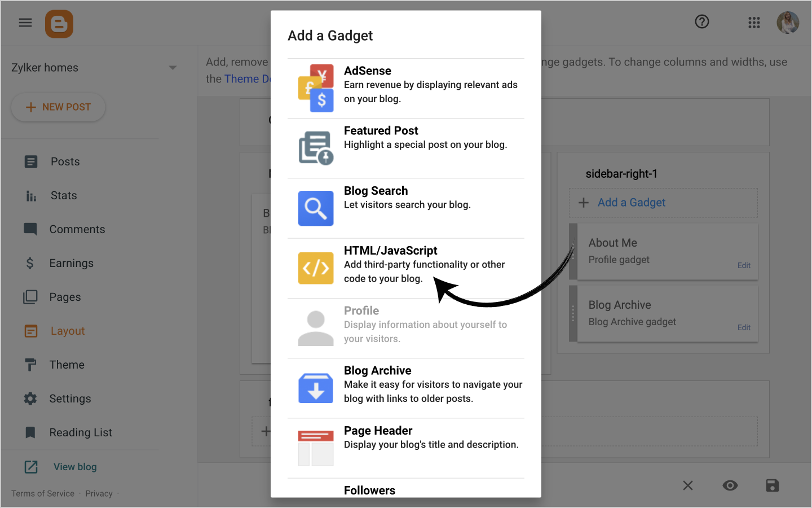Select Layout in the sidebar
This screenshot has height=508, width=812.
point(68,331)
